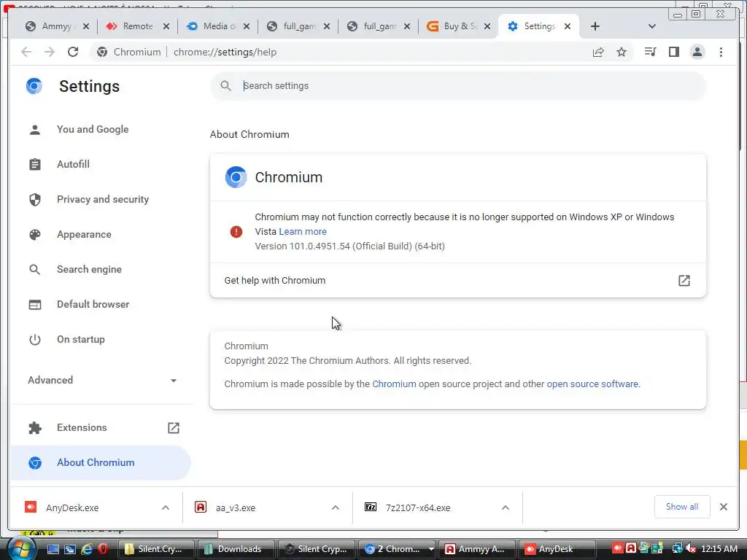Expand options for 7z2107-x64.exe download
Screen dimensions: 747x560
coord(506,507)
